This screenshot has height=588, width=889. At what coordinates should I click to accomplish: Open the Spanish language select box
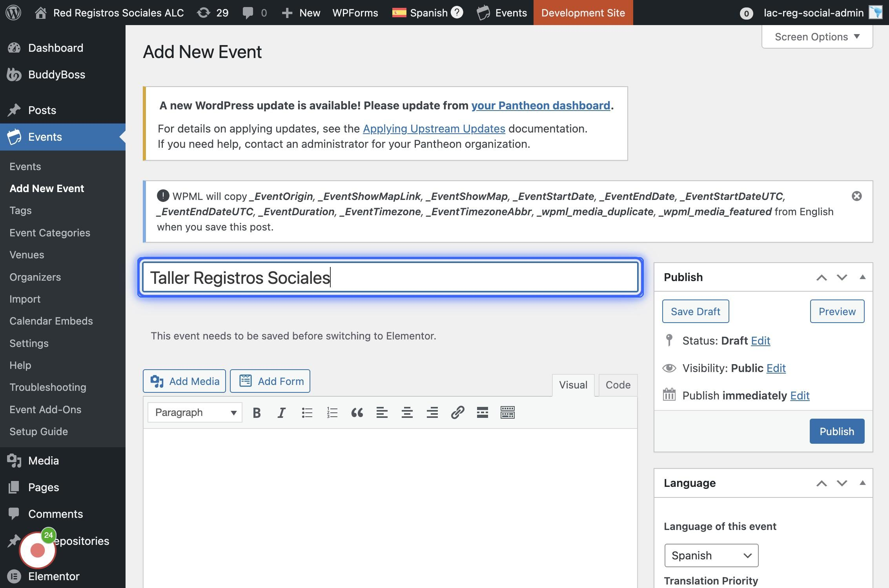coord(711,555)
